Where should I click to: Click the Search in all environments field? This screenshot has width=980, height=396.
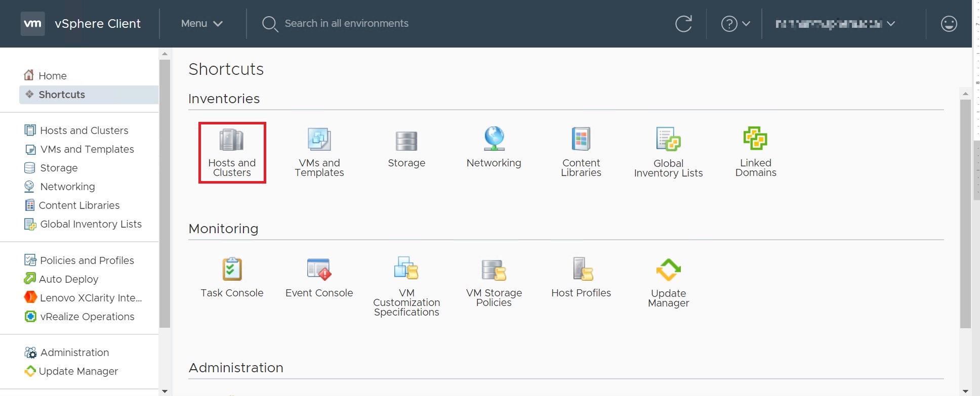(x=346, y=24)
